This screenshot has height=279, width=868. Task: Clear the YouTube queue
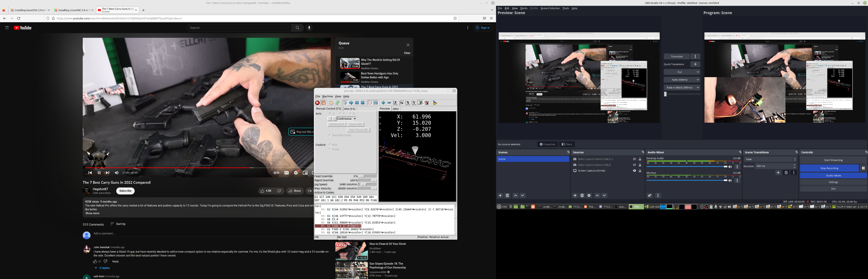coord(407,53)
